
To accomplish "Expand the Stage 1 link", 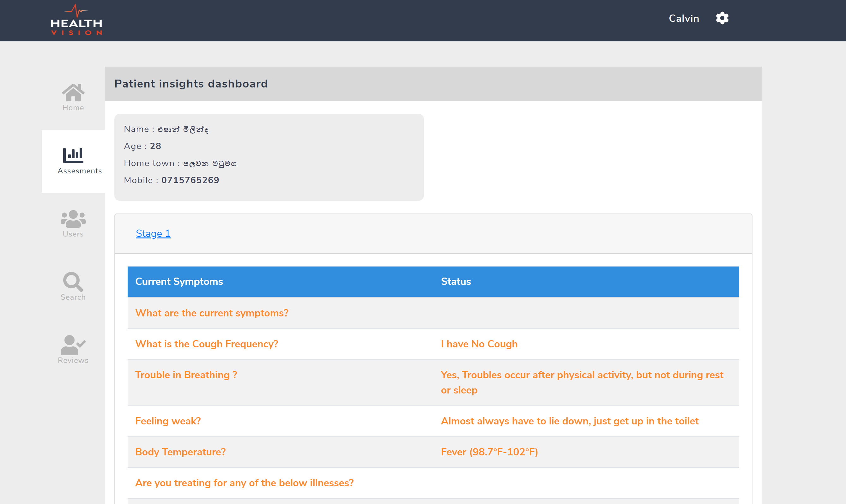I will tap(153, 233).
